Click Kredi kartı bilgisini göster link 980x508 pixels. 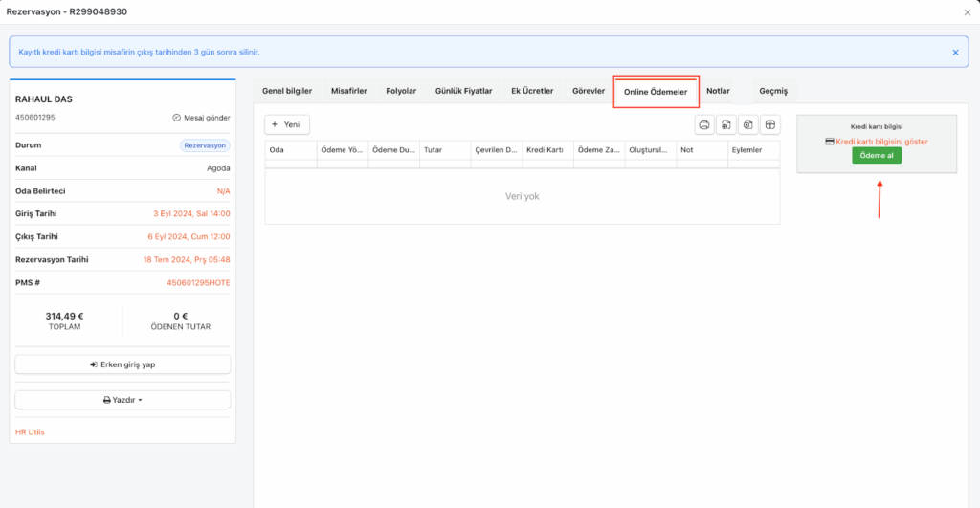881,142
